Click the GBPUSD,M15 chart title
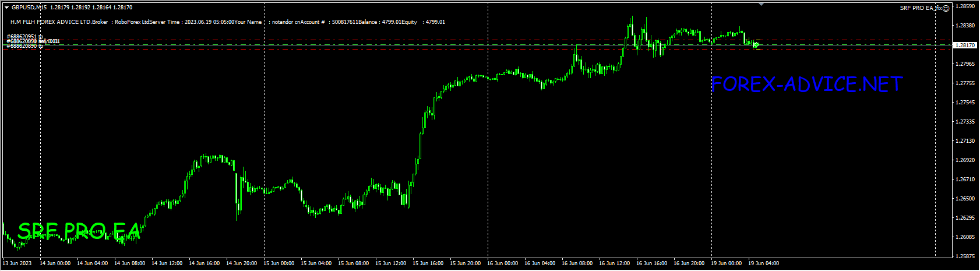The image size is (980, 271). click(29, 8)
